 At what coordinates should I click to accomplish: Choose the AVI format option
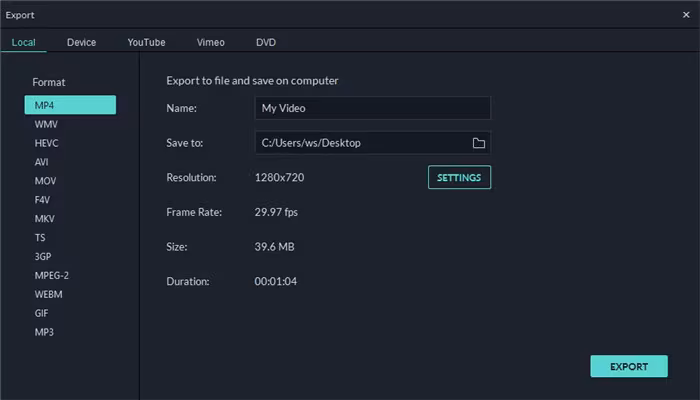click(43, 162)
